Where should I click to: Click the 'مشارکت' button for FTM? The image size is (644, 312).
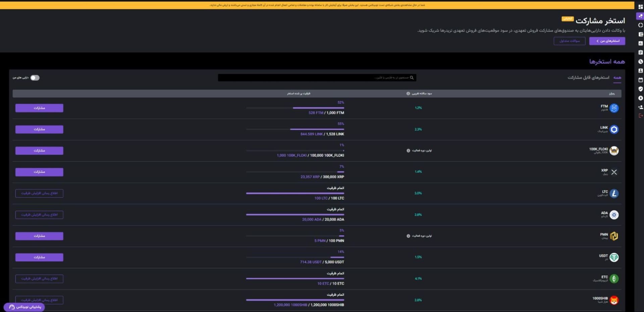click(39, 108)
